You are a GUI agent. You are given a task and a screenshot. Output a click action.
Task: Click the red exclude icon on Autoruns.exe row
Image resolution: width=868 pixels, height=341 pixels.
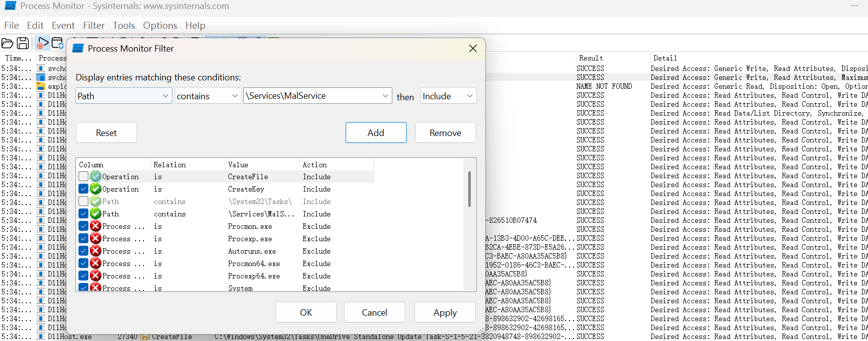tap(95, 251)
